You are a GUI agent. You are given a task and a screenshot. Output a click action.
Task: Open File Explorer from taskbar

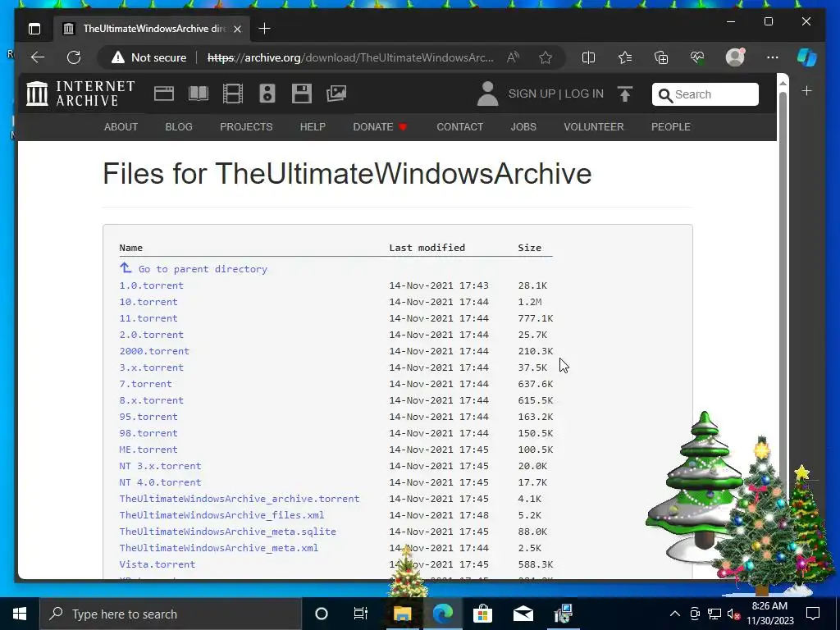[x=402, y=614]
